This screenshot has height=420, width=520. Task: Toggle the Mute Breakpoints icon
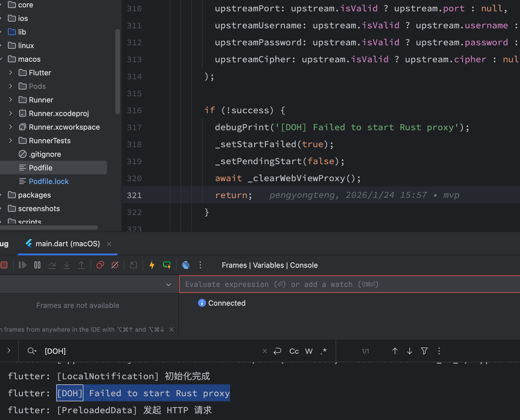pyautogui.click(x=115, y=265)
